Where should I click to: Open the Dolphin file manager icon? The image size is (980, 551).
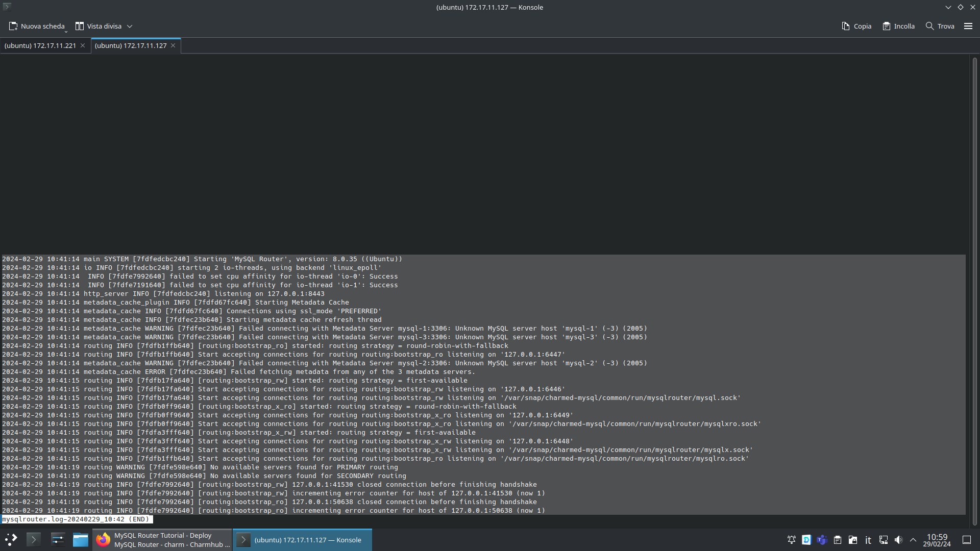point(80,540)
